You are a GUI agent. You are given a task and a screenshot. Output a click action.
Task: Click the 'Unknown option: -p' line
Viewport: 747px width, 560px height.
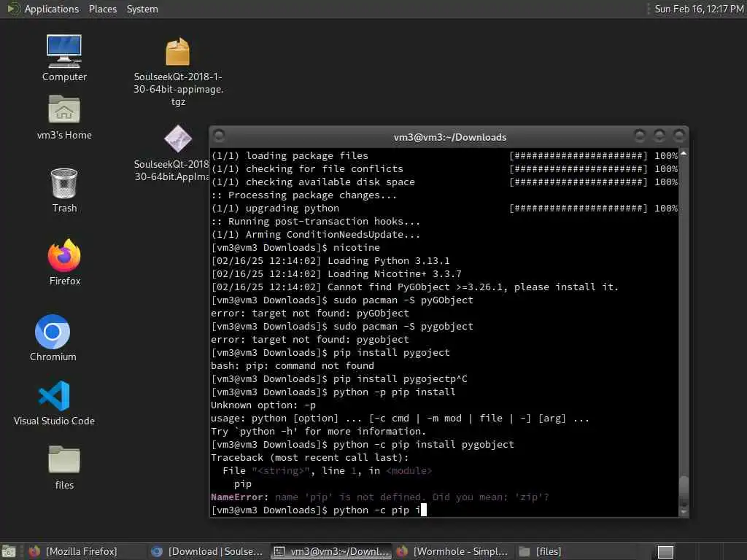coord(263,405)
